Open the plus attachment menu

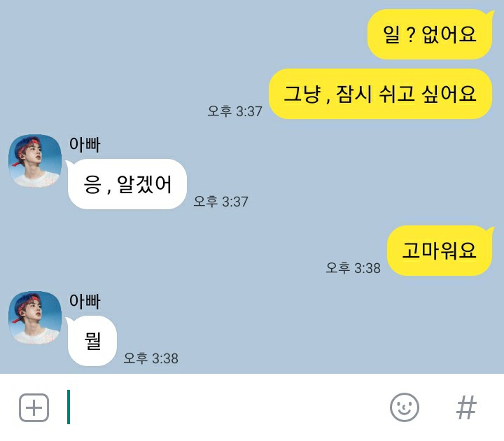pyautogui.click(x=34, y=407)
